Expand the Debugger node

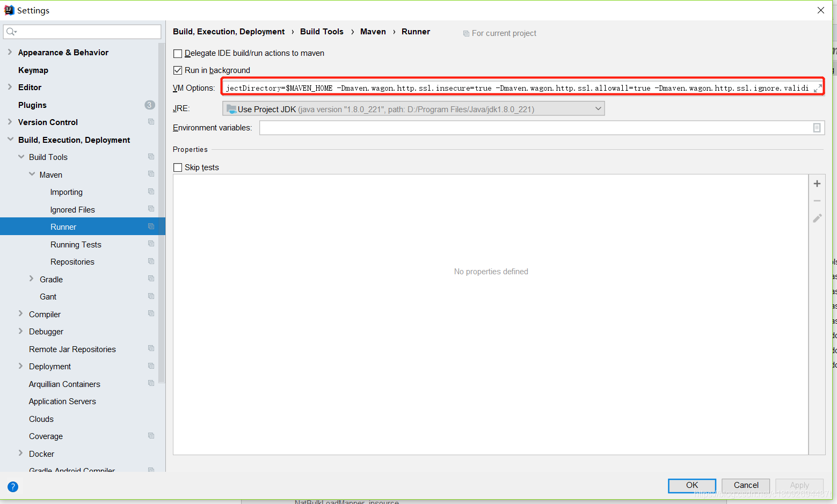tap(20, 331)
